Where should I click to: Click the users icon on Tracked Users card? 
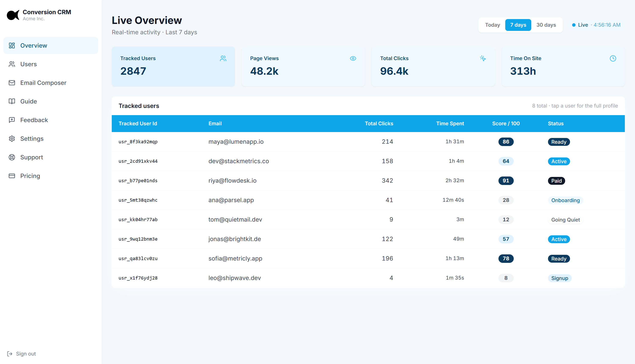(223, 58)
